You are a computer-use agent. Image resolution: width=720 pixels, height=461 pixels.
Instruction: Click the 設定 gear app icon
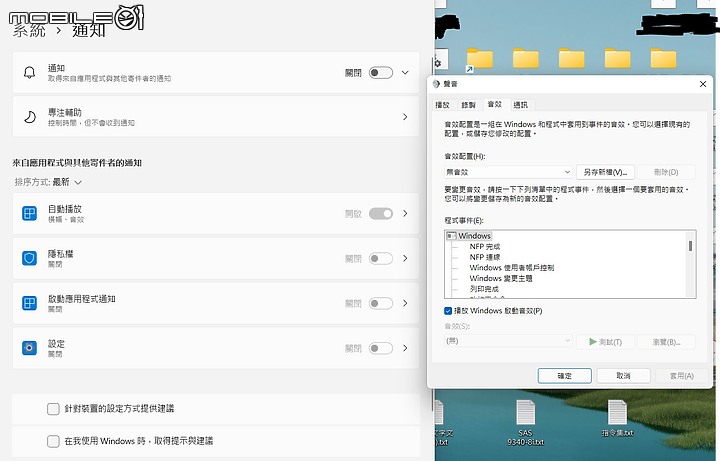(29, 348)
